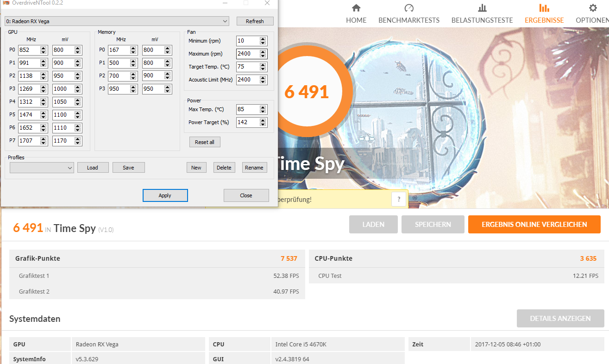The width and height of the screenshot is (609, 364).
Task: Click stepper arrows of Memory P0 MHz
Action: coord(133,50)
